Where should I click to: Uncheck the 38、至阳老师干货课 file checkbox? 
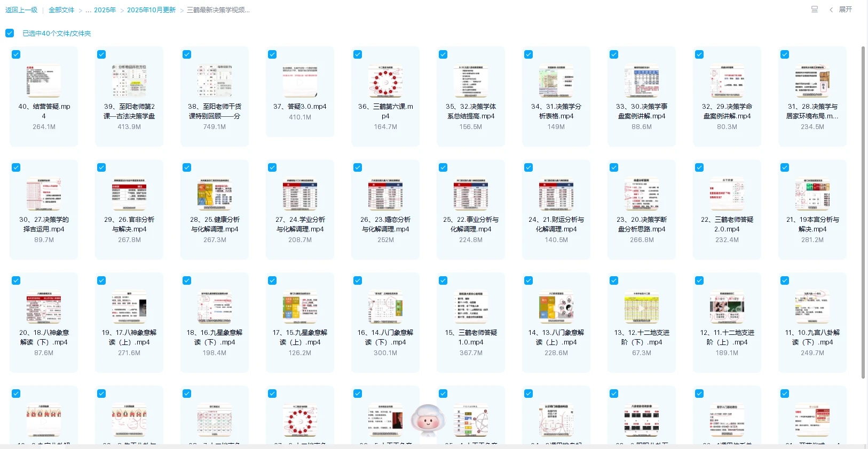(187, 54)
